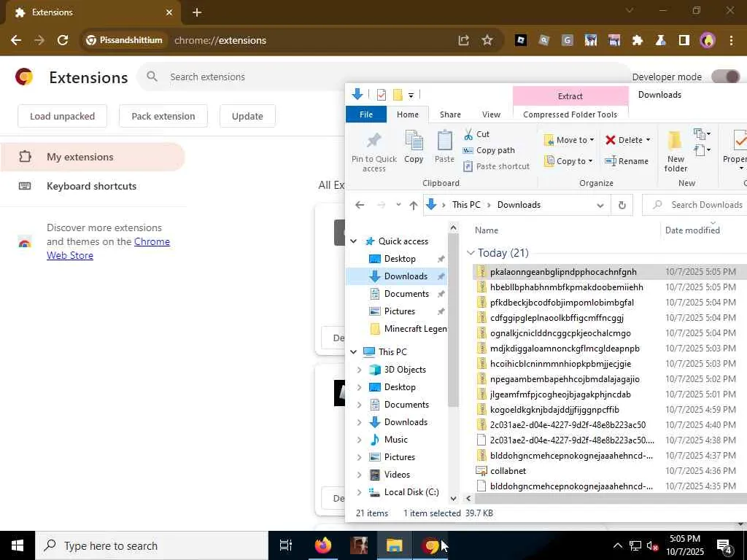Switch to View ribbon tab
Screen dimensions: 747x560
tap(491, 114)
